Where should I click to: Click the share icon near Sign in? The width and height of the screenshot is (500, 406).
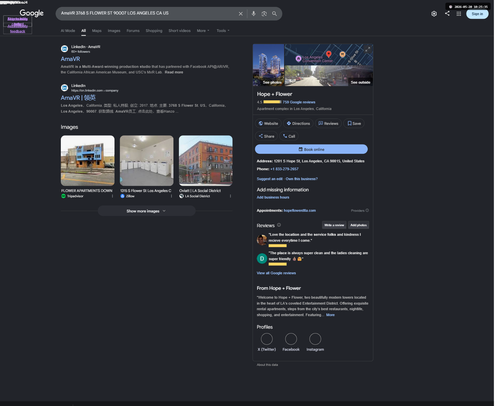point(447,13)
